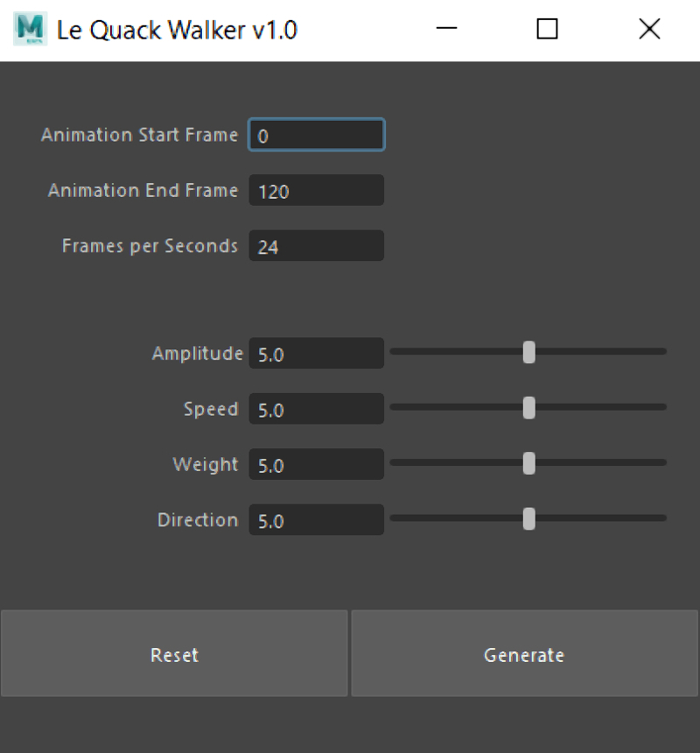The width and height of the screenshot is (700, 753).
Task: Click the Maya logo icon in title bar
Action: click(x=31, y=30)
